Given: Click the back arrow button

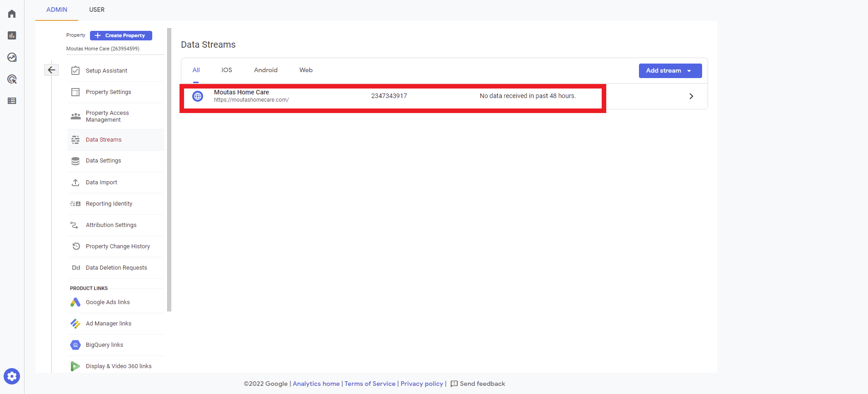Looking at the screenshot, I should coord(51,70).
